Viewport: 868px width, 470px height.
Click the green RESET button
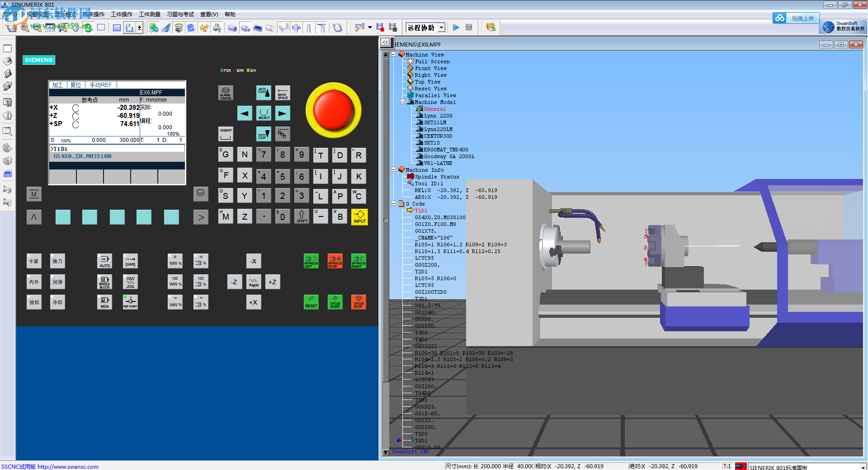(311, 302)
